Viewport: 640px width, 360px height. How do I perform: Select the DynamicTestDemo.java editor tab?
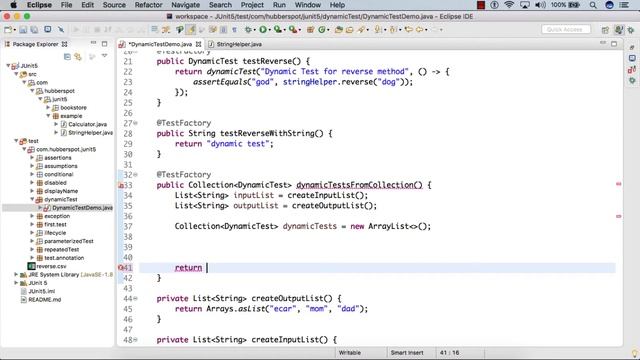(x=160, y=44)
